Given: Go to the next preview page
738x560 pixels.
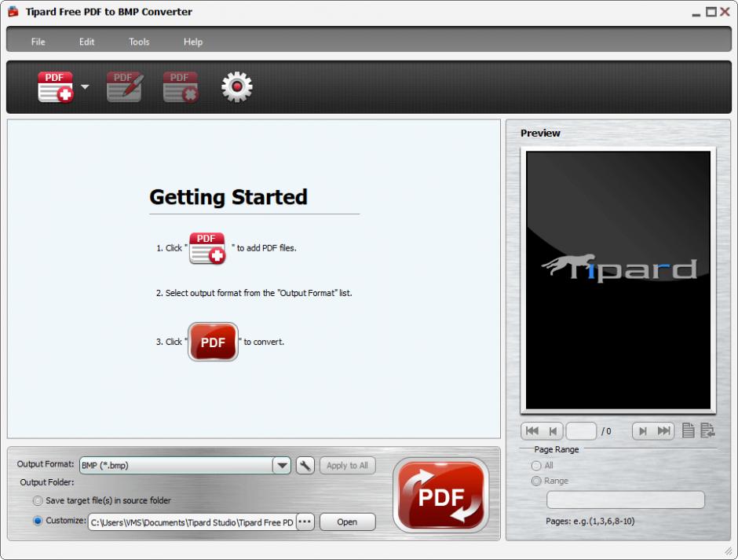Looking at the screenshot, I should click(x=643, y=431).
